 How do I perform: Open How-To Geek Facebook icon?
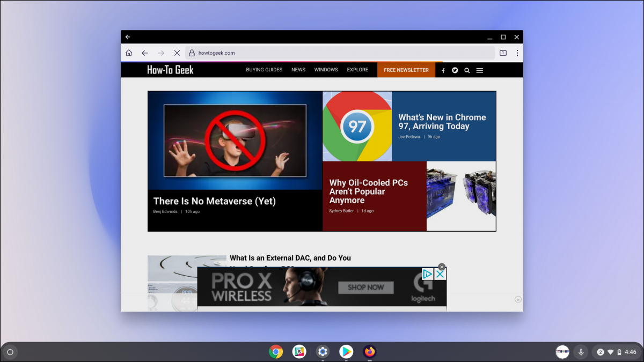443,70
